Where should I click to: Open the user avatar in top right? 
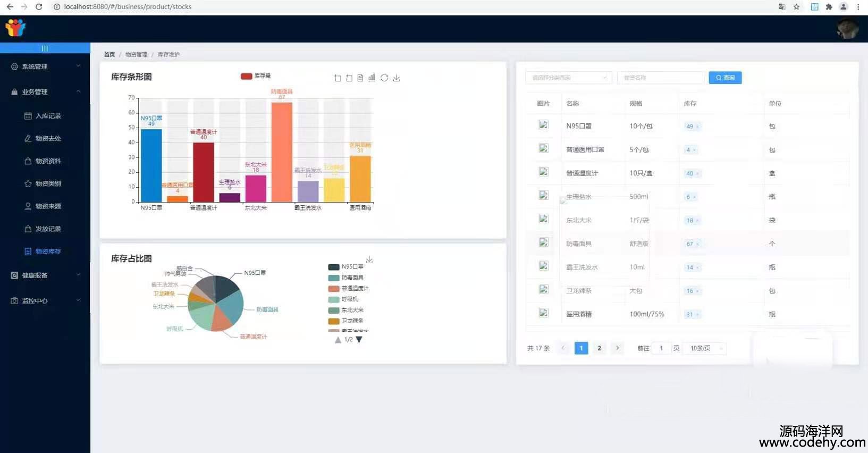coord(847,29)
